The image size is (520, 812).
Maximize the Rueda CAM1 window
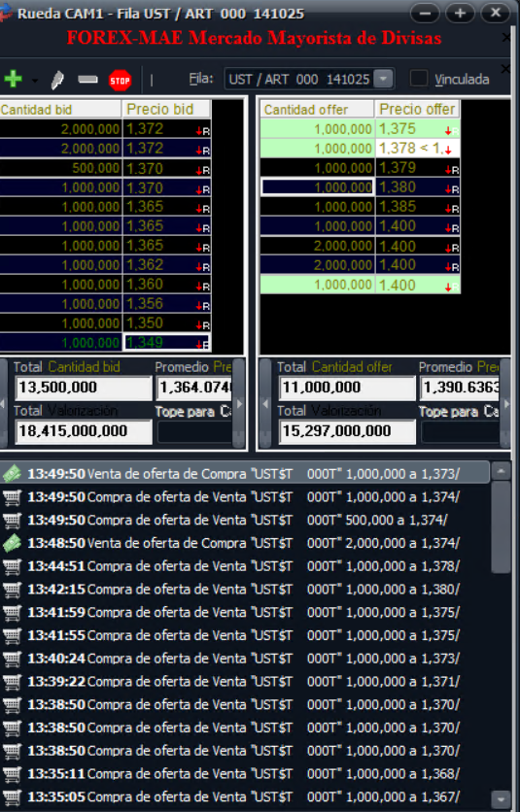point(460,13)
